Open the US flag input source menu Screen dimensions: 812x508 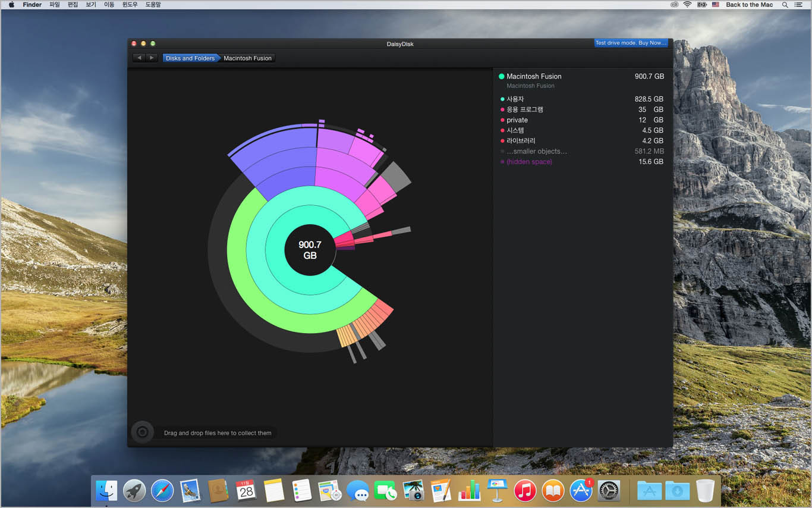point(715,5)
